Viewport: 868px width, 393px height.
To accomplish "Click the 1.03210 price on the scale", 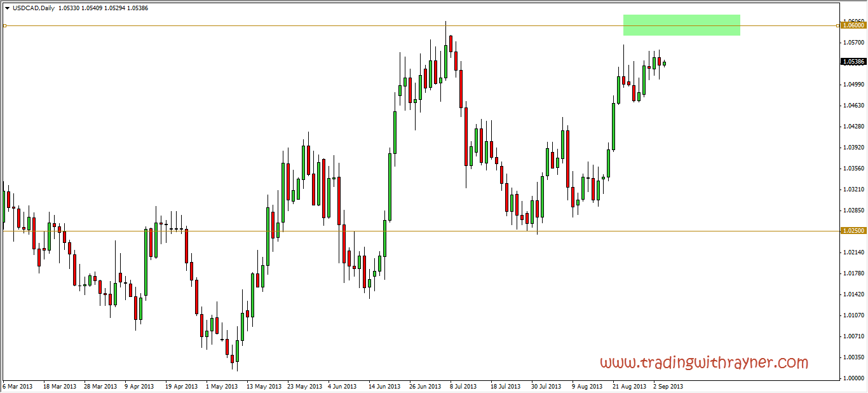I will pos(853,189).
